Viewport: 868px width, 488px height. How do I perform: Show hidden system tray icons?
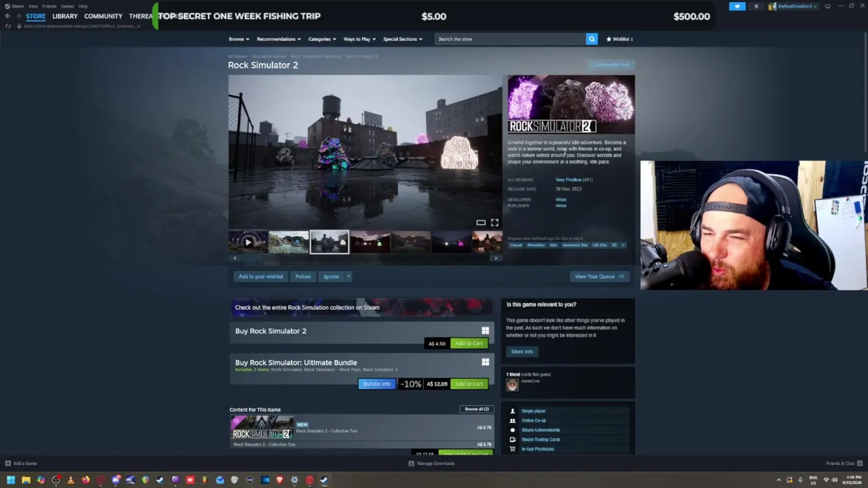coord(778,480)
